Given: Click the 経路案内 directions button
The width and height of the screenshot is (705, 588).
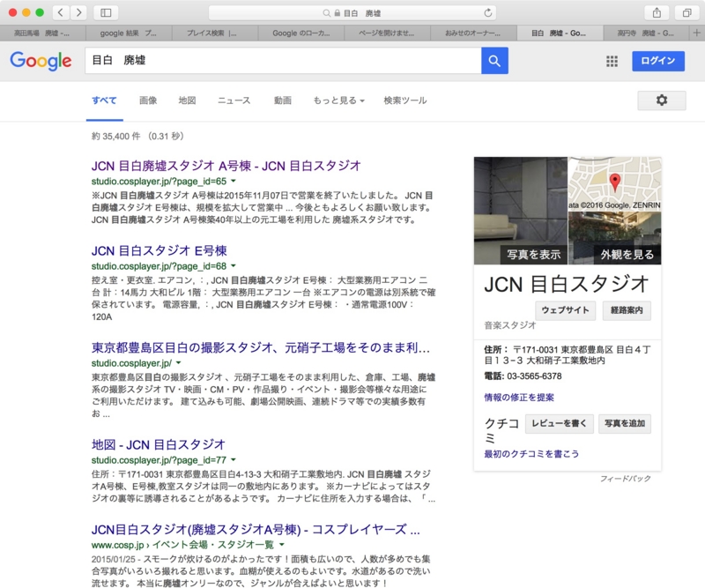Looking at the screenshot, I should click(627, 310).
